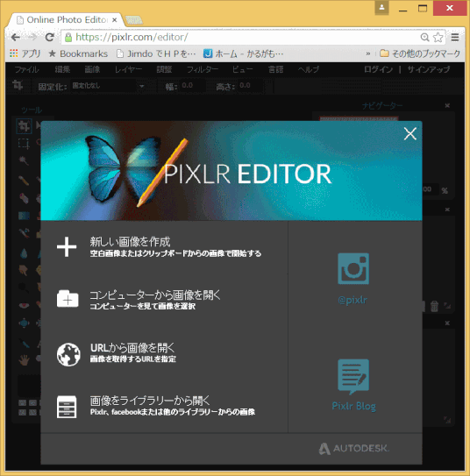Click the trash icon in layers panel
Screen dimensions: 470x476
(434, 306)
